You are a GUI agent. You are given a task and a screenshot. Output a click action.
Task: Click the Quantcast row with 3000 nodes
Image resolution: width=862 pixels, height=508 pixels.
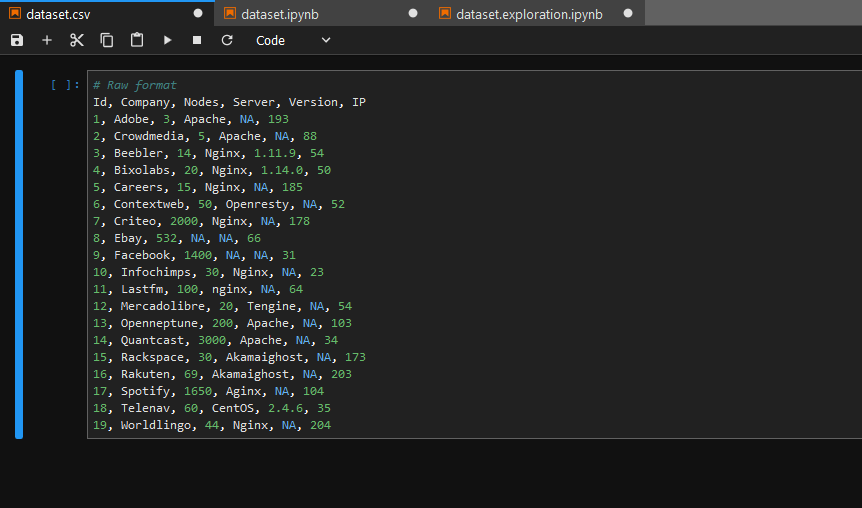click(216, 341)
